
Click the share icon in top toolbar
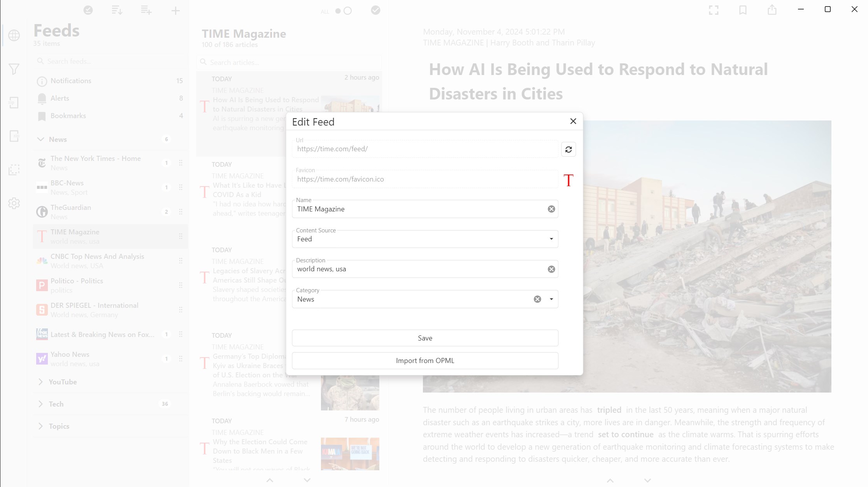(772, 10)
